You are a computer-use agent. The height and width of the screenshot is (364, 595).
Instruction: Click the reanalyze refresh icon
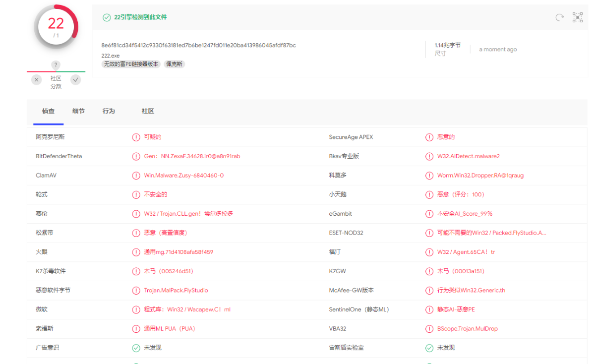click(560, 17)
